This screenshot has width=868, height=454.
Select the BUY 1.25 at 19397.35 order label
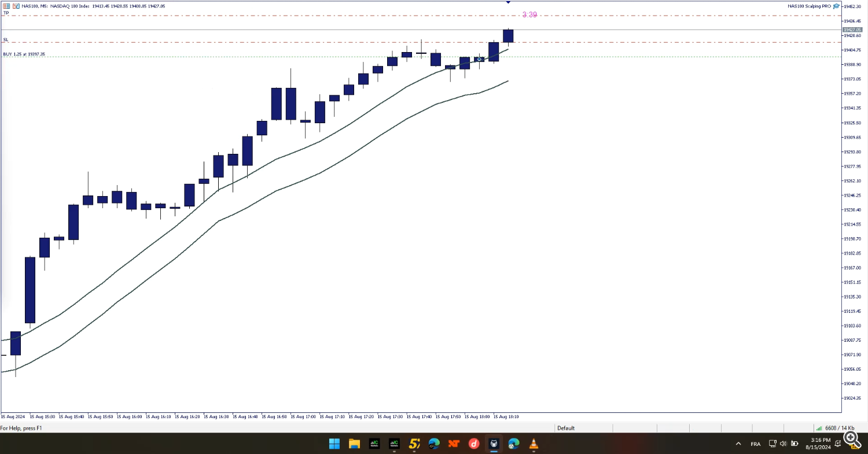24,54
